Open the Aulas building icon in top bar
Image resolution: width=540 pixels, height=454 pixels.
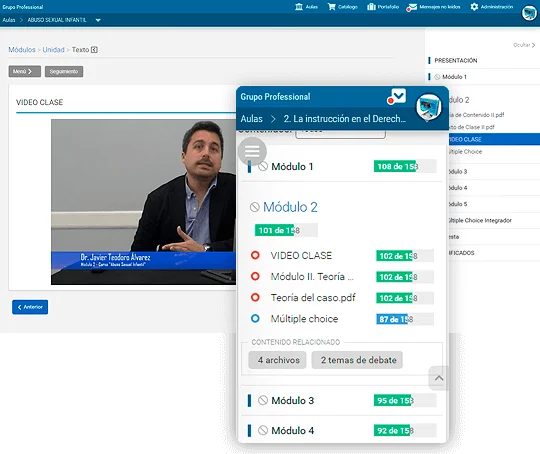click(299, 7)
